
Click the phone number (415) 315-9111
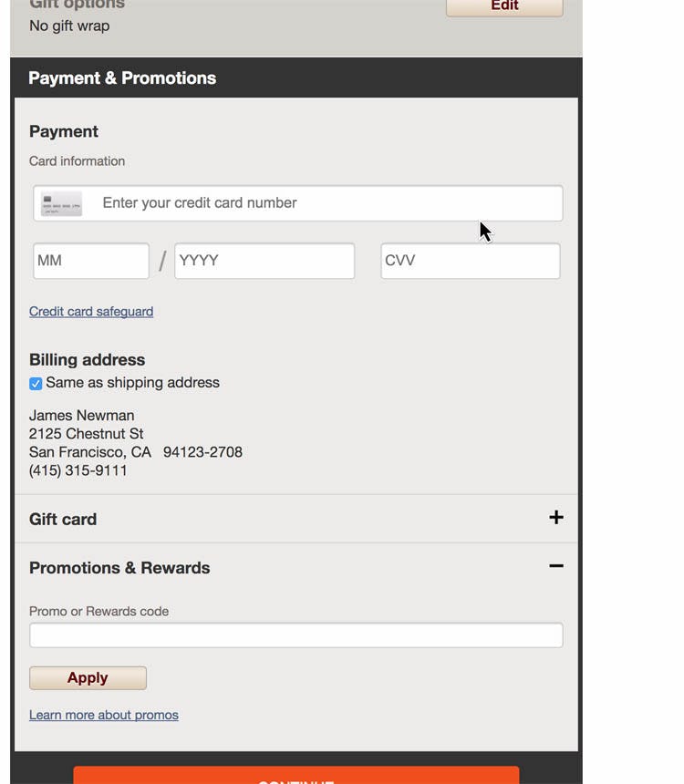(x=78, y=470)
